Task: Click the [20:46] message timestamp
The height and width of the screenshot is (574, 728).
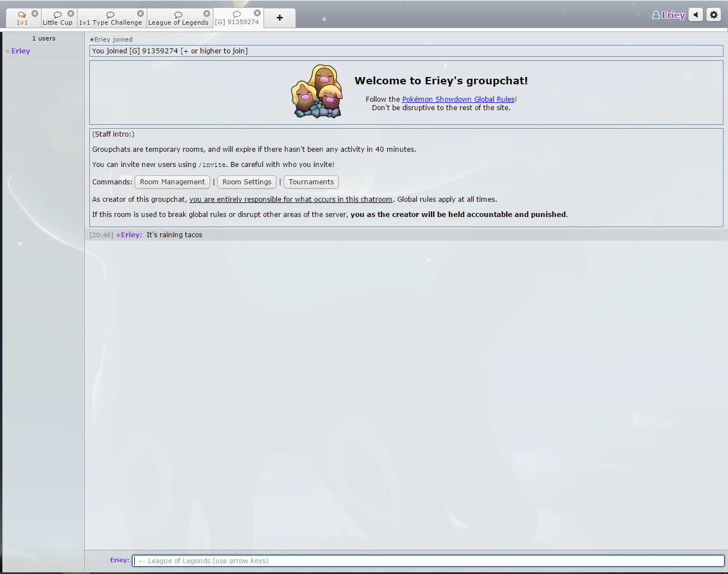Action: click(x=102, y=235)
